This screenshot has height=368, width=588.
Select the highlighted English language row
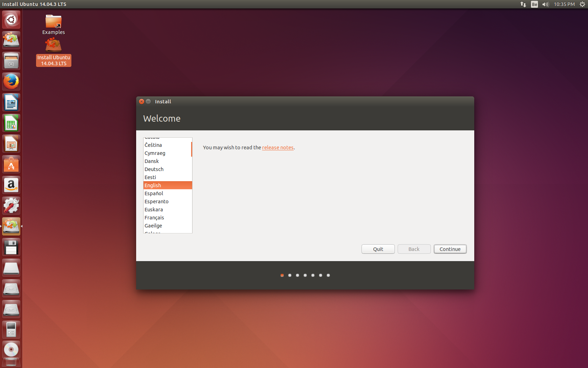pos(168,185)
